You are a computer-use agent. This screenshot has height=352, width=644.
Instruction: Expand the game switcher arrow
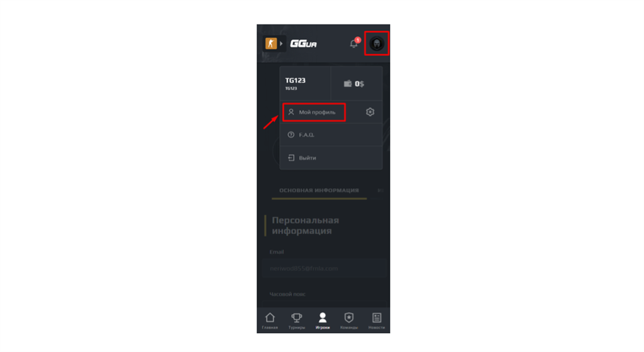tap(281, 43)
